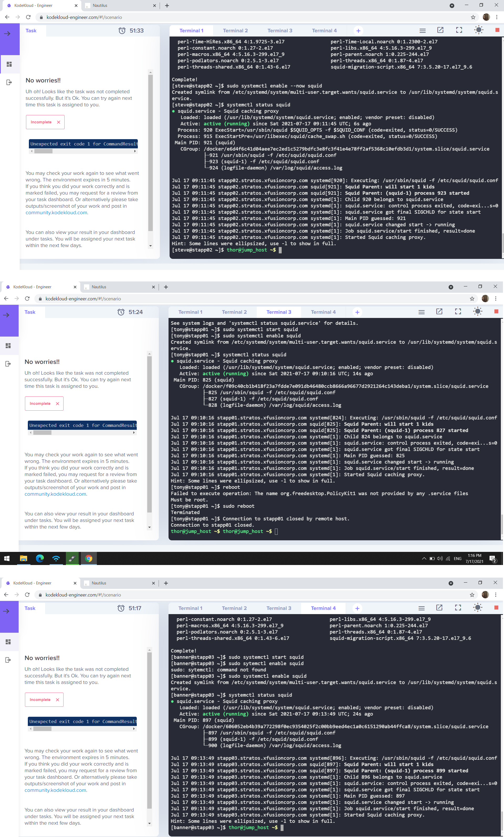Screen dimensions: 504x837
Task: Click scroll-down arrow of 51:33 task panel
Action: click(150, 246)
